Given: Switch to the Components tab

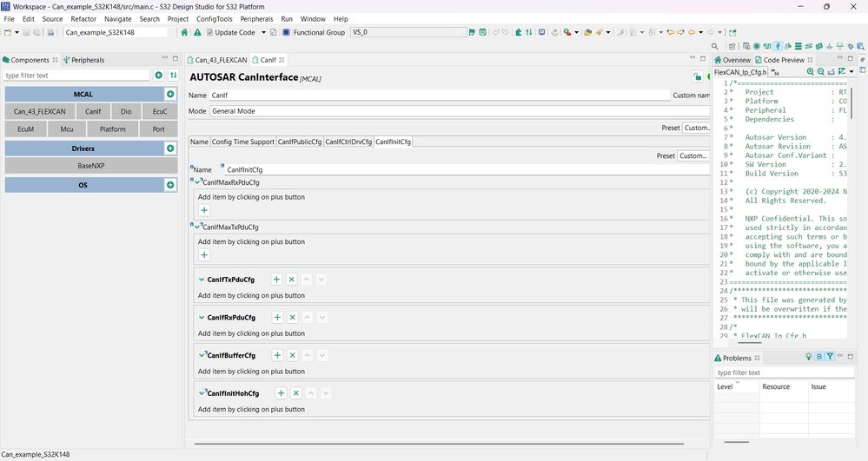Looking at the screenshot, I should point(30,60).
